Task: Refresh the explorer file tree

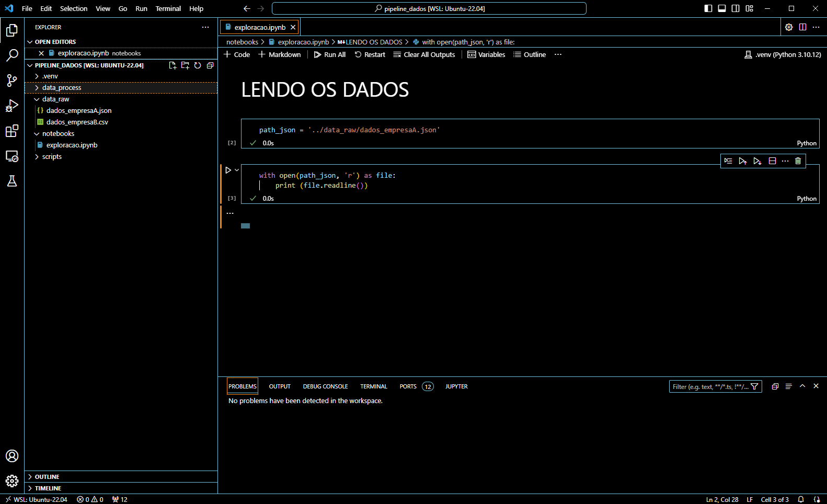Action: click(198, 65)
